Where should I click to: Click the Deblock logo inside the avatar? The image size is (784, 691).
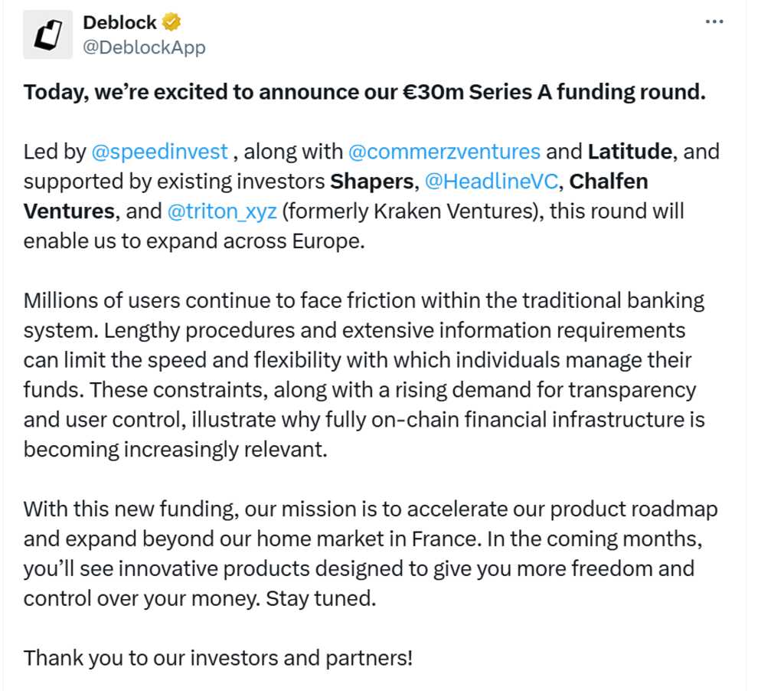47,34
